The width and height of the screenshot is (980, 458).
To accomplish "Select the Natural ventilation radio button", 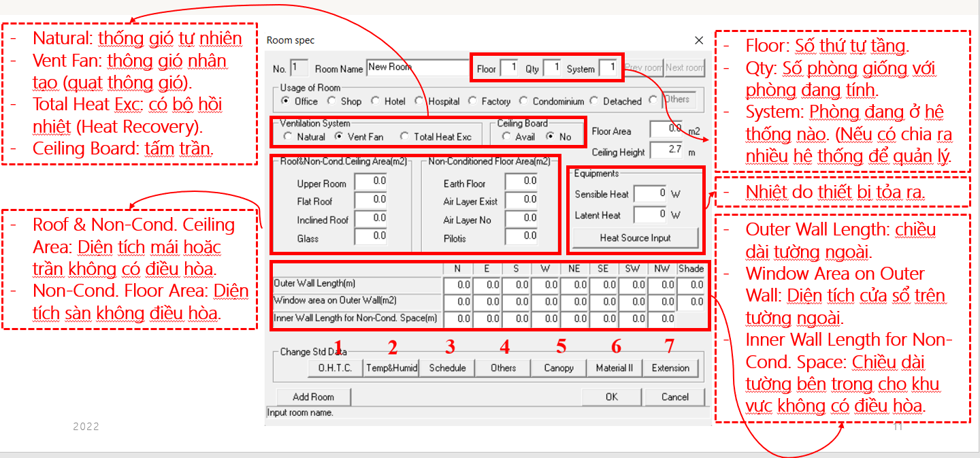I will click(289, 137).
